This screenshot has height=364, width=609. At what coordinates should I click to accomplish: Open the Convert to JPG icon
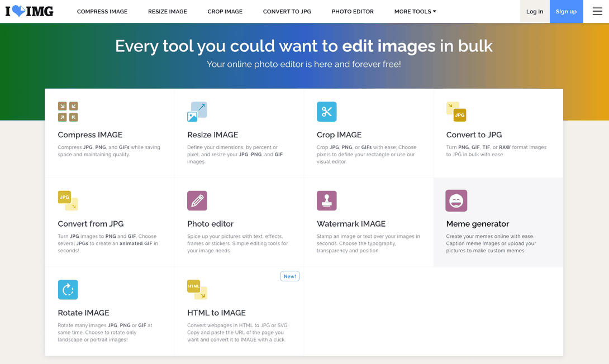coord(456,112)
